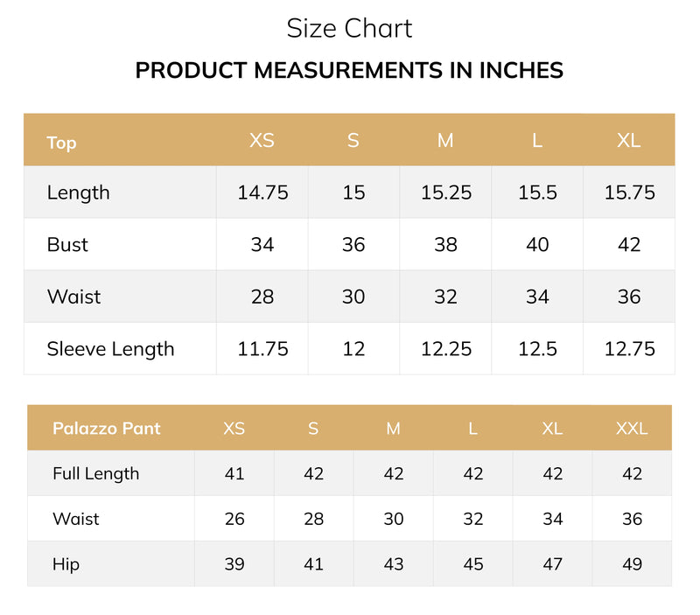Image resolution: width=700 pixels, height=615 pixels.
Task: Select the XXL column header
Action: (632, 429)
